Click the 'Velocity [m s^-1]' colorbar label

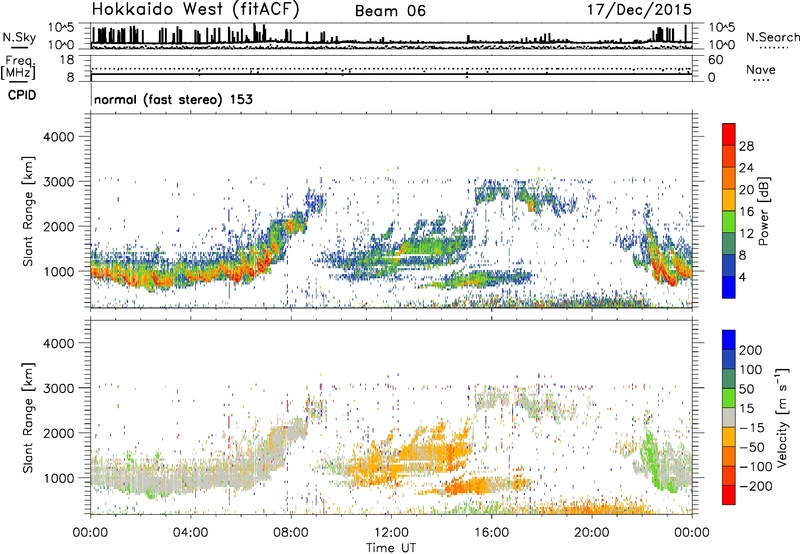pos(782,417)
